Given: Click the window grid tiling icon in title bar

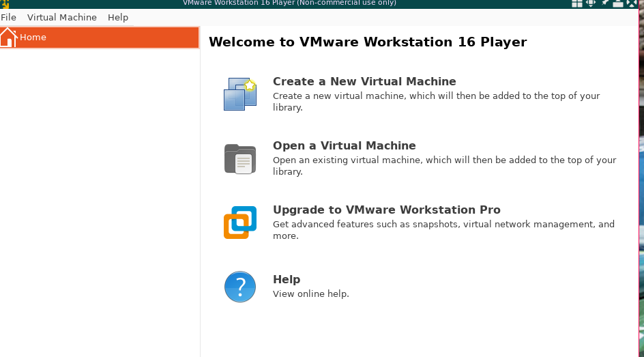Looking at the screenshot, I should (576, 3).
